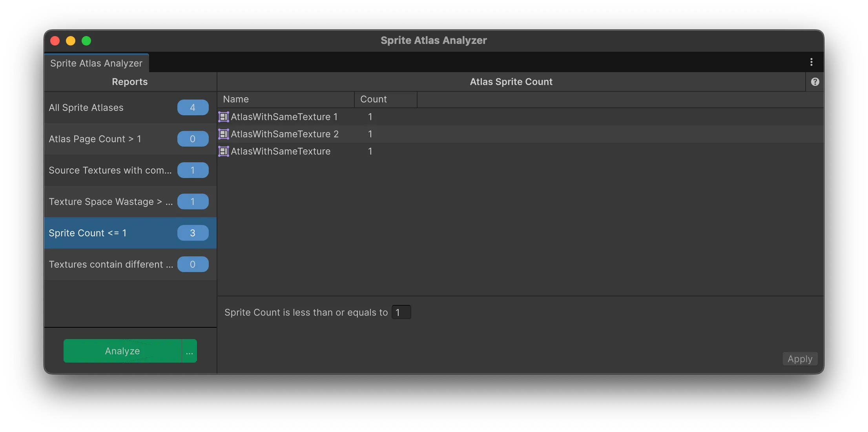Click the zero badge for Atlas Page Count
The image size is (868, 432).
193,139
